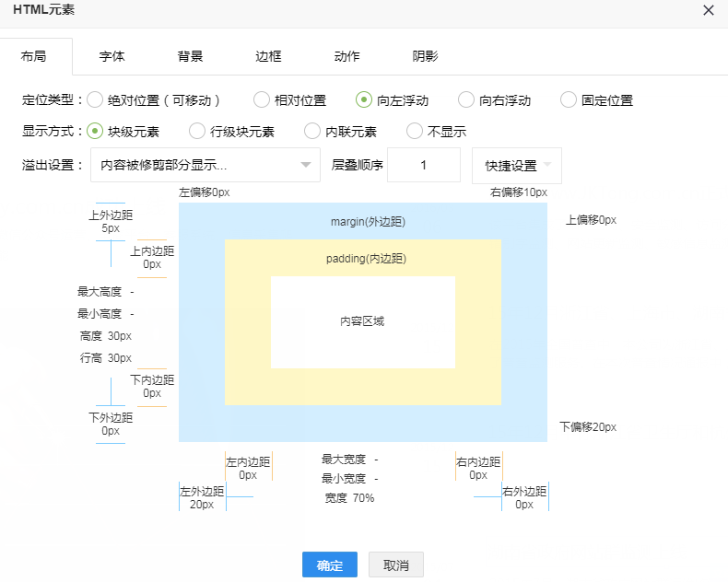
Task: Select 绝对位置 (可移动) radio option
Action: (95, 100)
